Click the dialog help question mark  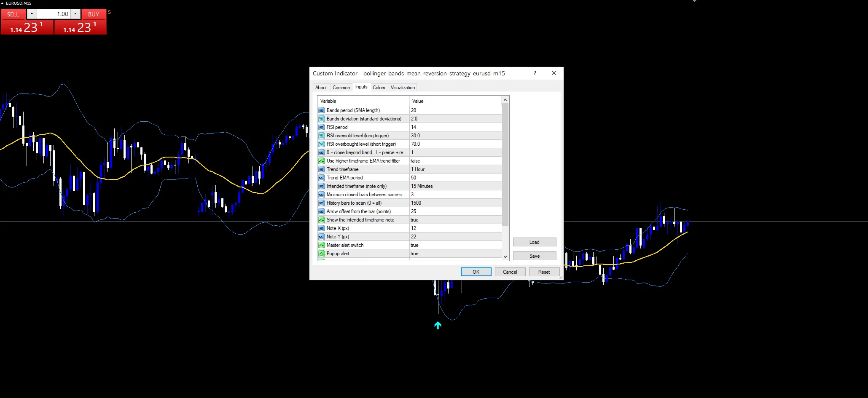click(x=535, y=73)
